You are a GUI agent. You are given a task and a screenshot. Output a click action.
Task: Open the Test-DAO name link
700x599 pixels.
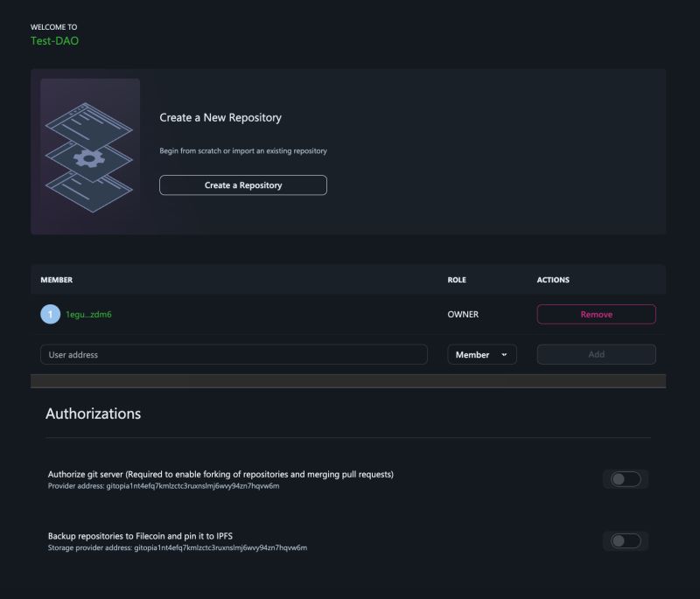pos(54,40)
